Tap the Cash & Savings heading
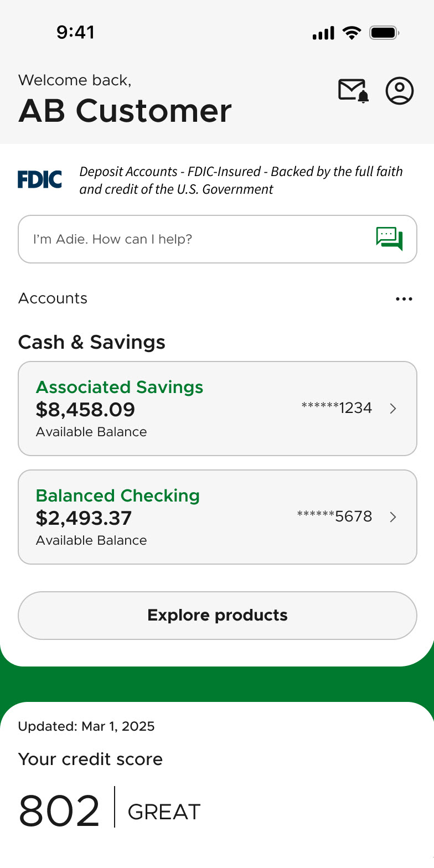Screen dimensions: 434x868 92,342
